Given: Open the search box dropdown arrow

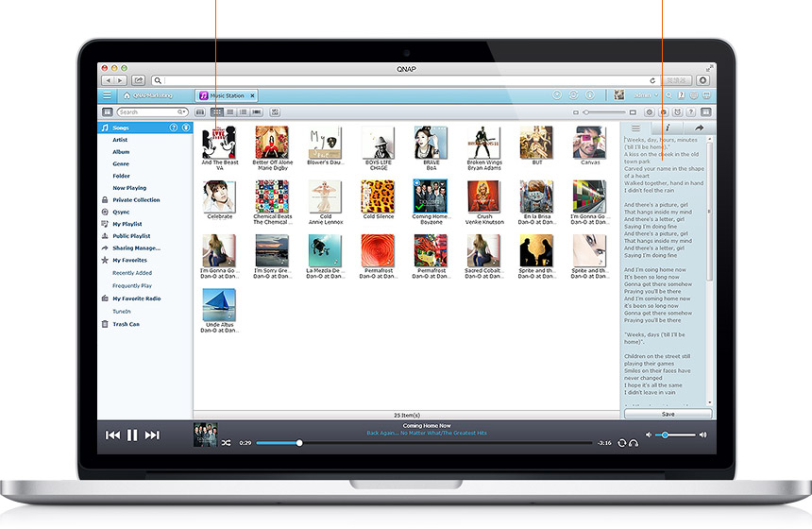Looking at the screenshot, I should click(181, 111).
